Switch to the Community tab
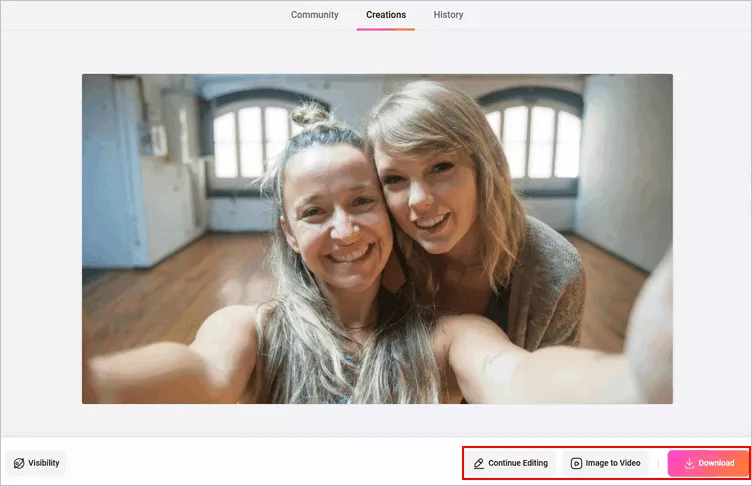Viewport: 752px width, 486px height. (315, 15)
